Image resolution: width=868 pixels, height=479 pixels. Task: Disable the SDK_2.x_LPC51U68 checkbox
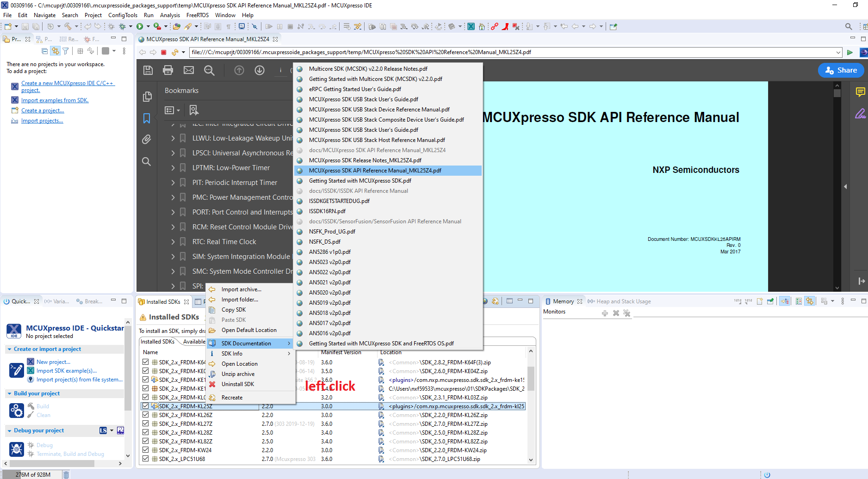pos(145,459)
